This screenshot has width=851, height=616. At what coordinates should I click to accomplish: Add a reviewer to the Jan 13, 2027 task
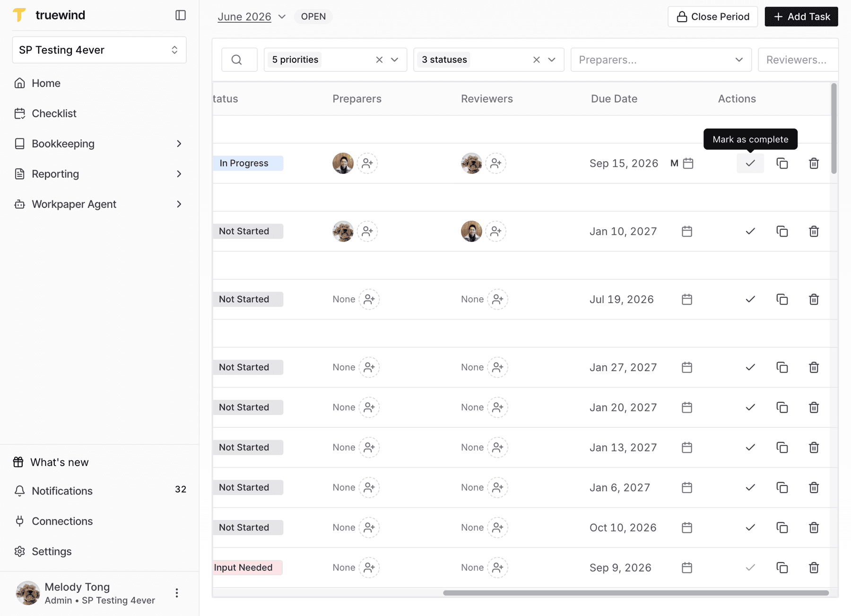coord(497,447)
